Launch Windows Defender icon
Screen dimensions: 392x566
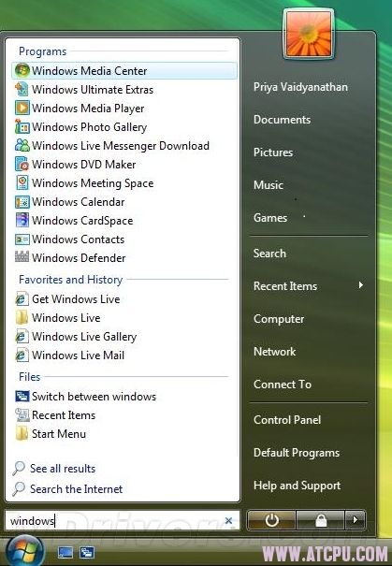pyautogui.click(x=22, y=257)
